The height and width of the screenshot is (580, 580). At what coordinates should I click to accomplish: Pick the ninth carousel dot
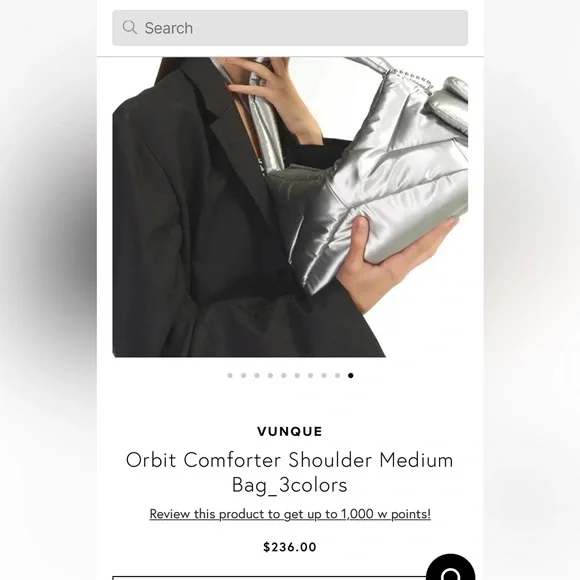pos(337,375)
